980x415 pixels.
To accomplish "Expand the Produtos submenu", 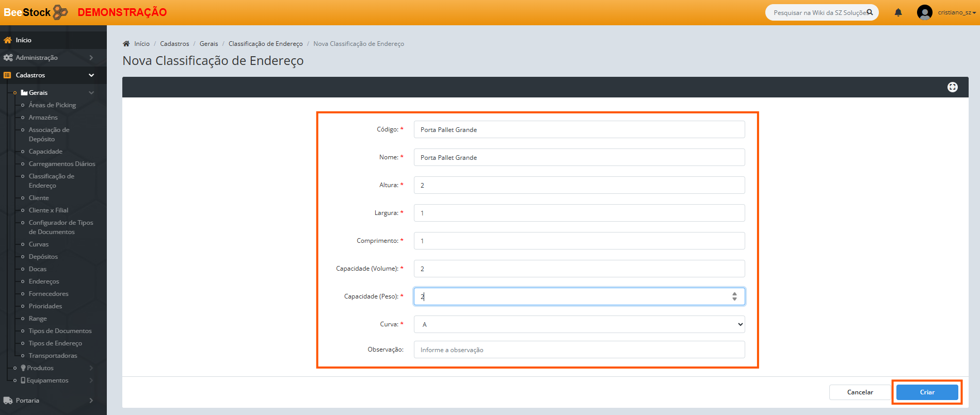I will [x=40, y=368].
